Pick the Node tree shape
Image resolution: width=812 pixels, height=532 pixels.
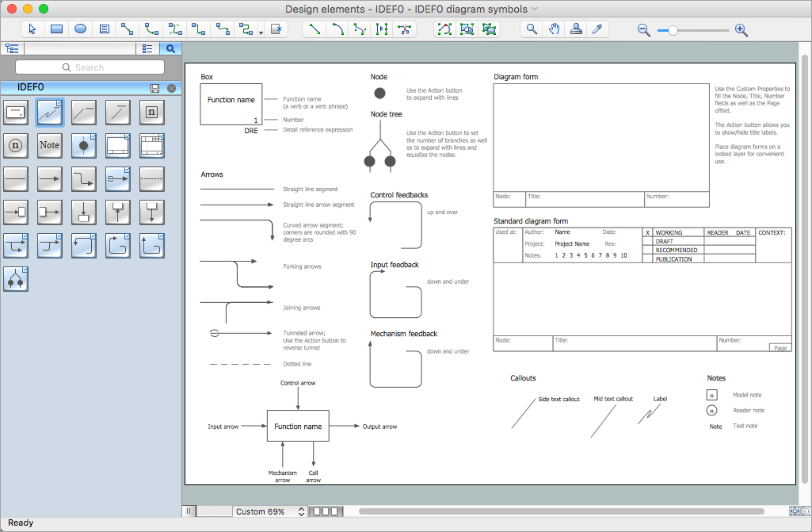pos(16,279)
